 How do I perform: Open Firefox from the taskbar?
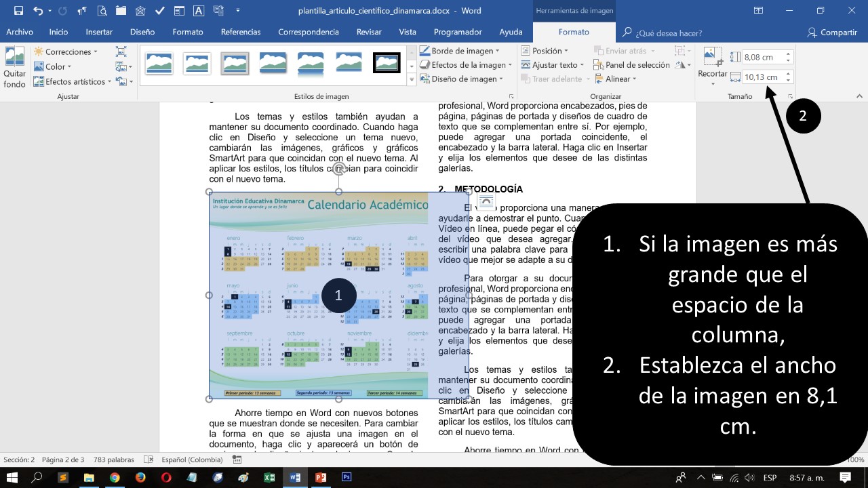[x=140, y=477]
